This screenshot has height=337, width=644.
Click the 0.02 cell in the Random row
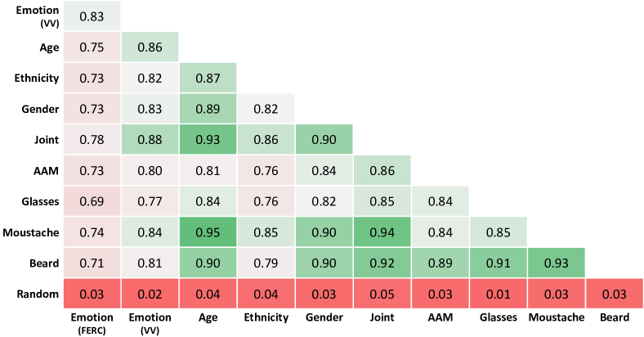(x=149, y=294)
